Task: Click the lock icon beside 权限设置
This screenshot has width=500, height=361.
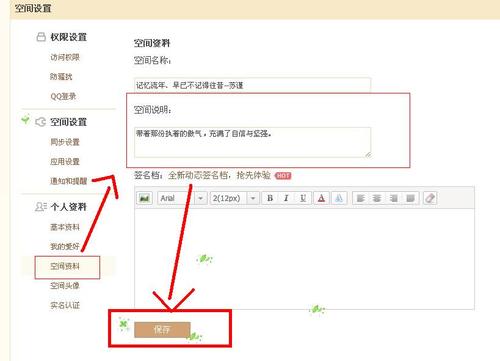Action: pos(41,37)
